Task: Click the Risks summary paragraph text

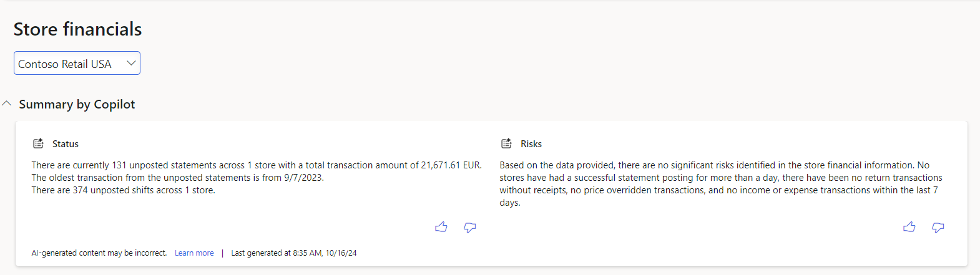Action: tap(721, 184)
